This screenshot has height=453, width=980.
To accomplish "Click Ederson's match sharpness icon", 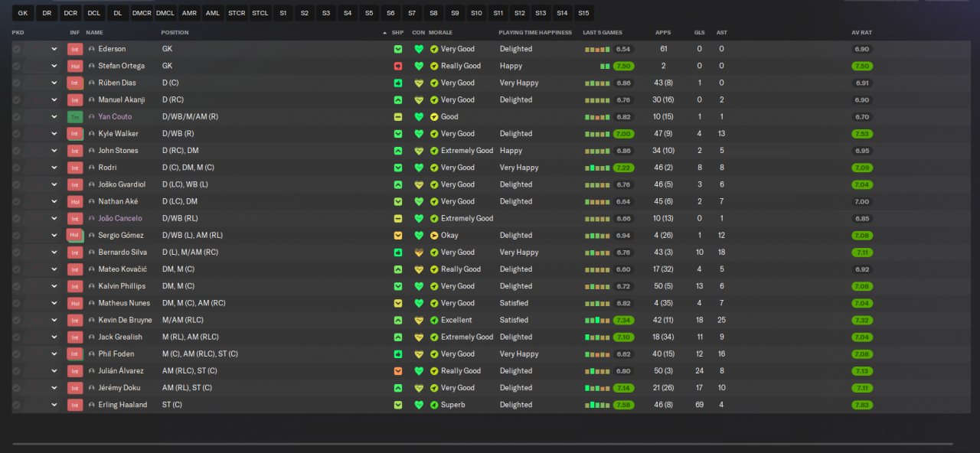I will (398, 49).
